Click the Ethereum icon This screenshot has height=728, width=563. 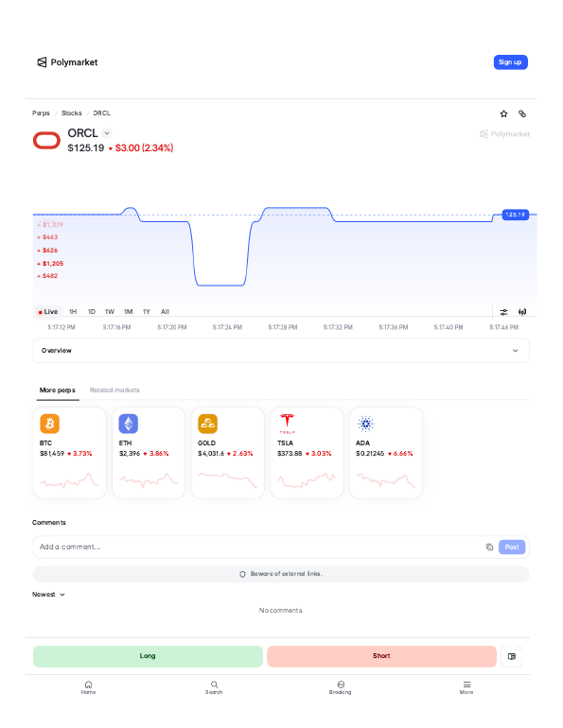[x=129, y=424]
